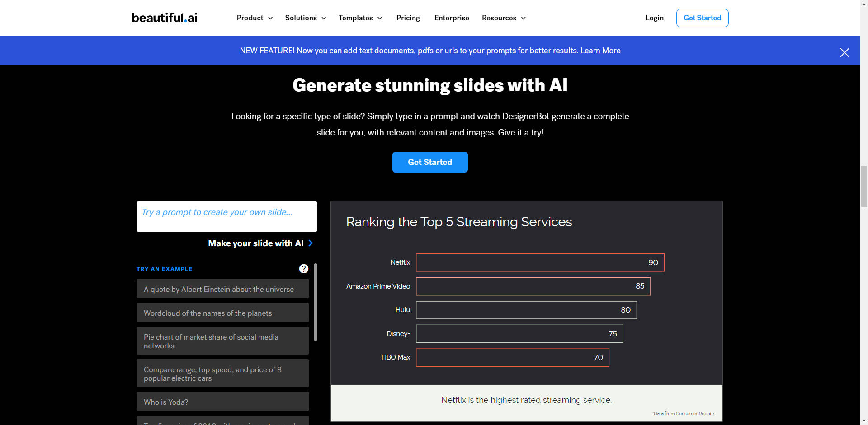Click 'Make your slide with AI'
Viewport: 868px width, 425px height.
[x=255, y=243]
